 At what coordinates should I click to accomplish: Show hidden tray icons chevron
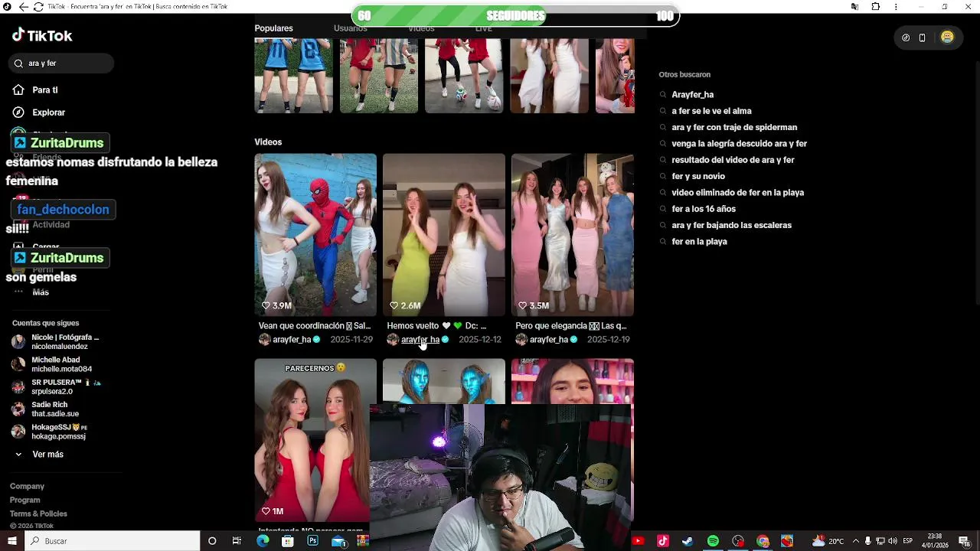click(x=856, y=541)
